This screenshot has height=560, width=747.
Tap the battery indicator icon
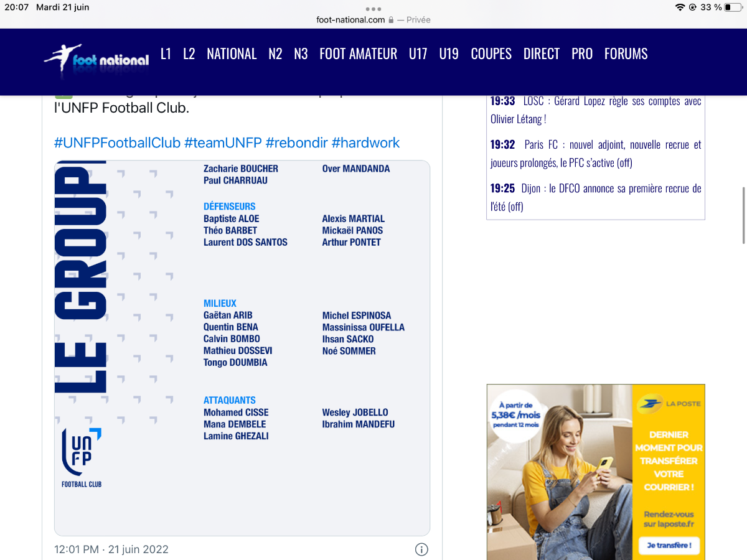732,7
